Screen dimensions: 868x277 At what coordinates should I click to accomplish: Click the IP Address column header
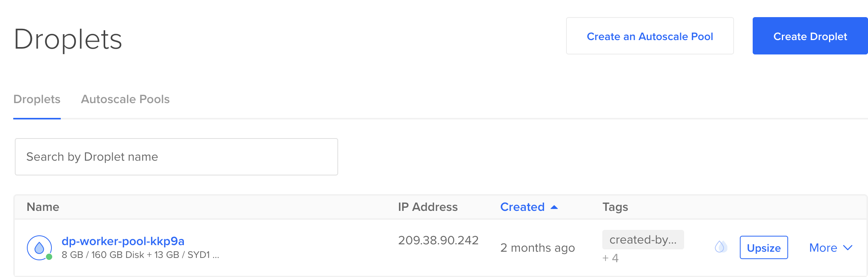428,207
